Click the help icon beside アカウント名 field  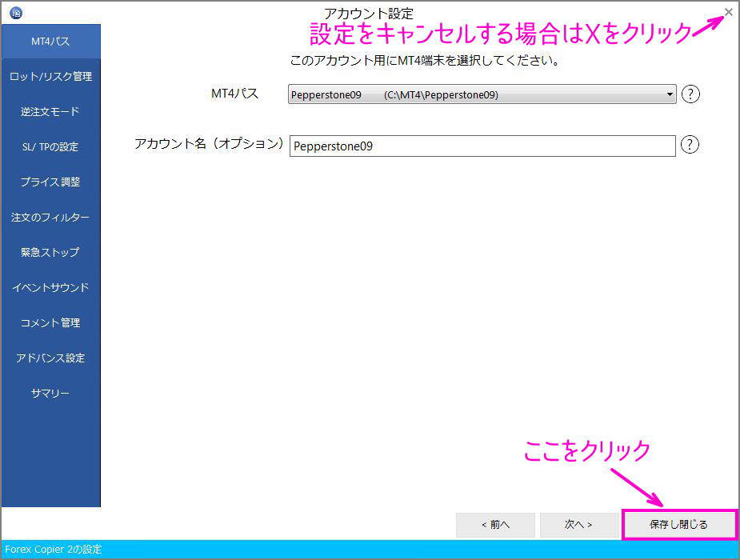point(690,145)
